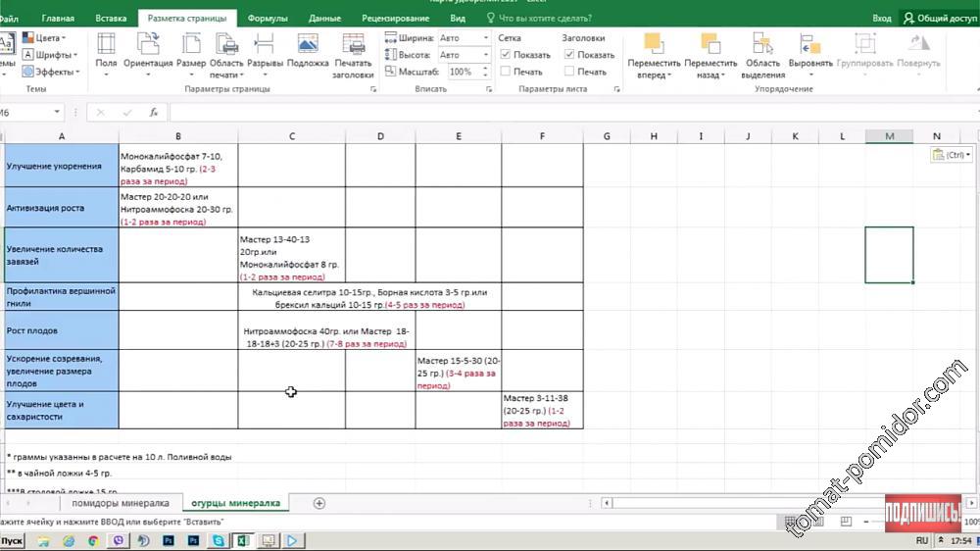Open the Высота height Авто dropdown

[486, 55]
